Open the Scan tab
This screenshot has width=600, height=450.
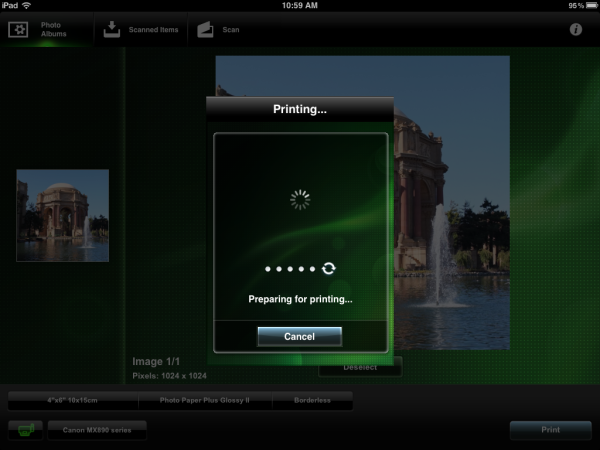point(218,29)
